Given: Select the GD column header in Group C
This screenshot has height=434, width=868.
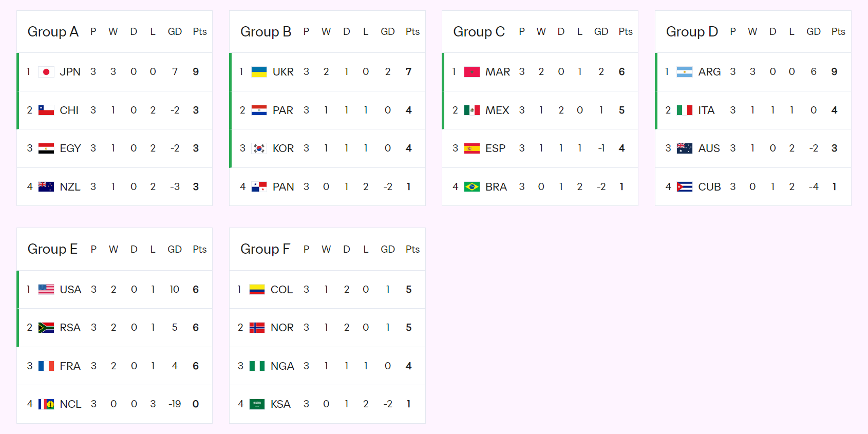Looking at the screenshot, I should tap(601, 32).
